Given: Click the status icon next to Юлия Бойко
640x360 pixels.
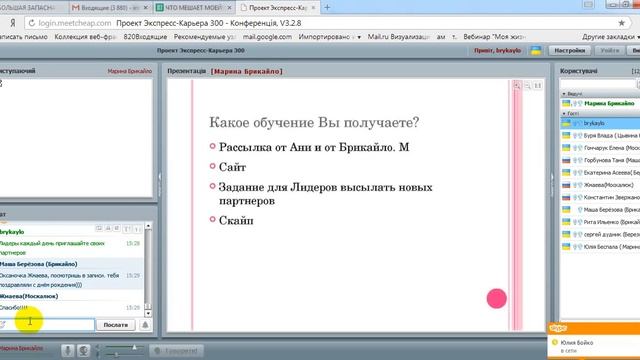Looking at the screenshot, I should tap(554, 342).
